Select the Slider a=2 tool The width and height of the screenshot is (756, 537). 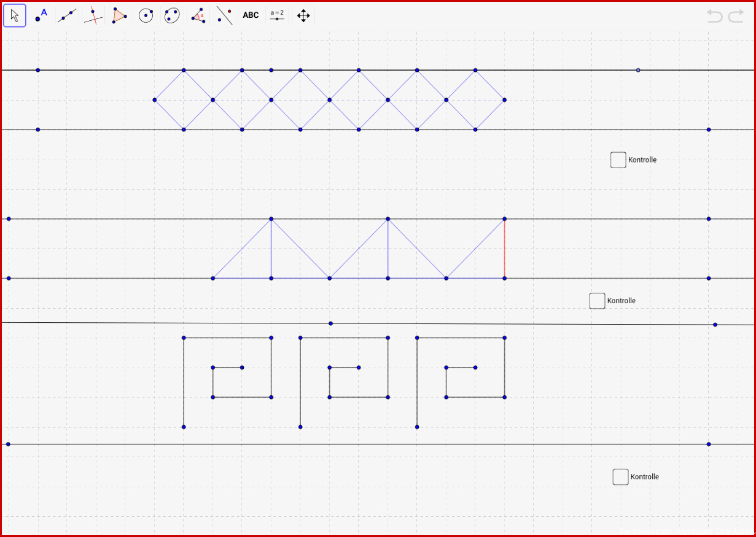coord(277,15)
